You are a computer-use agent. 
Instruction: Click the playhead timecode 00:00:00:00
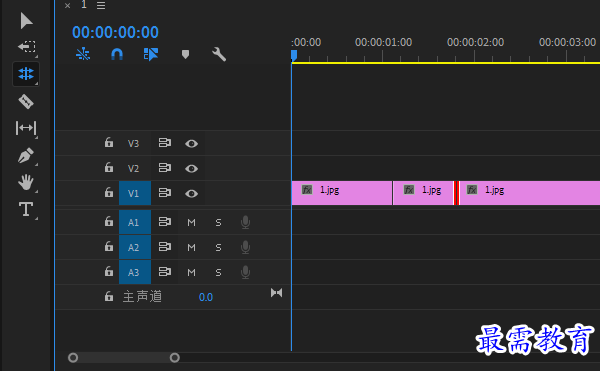[x=115, y=32]
